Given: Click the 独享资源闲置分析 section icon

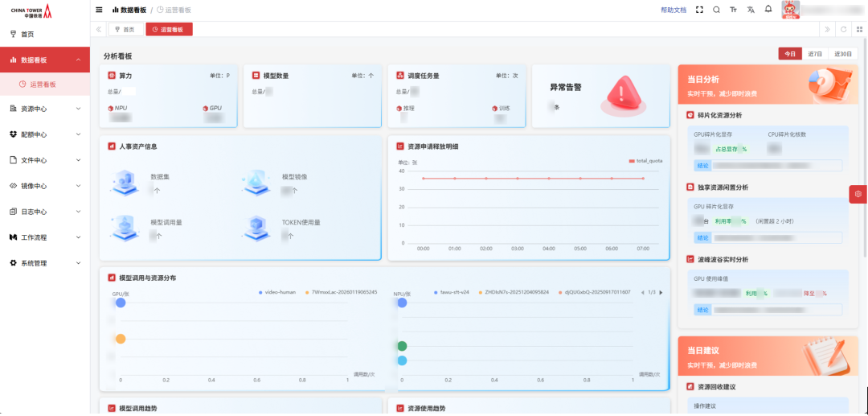Looking at the screenshot, I should [690, 187].
